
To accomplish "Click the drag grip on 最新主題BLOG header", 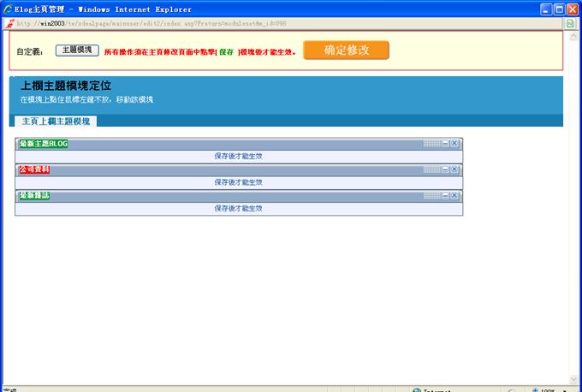I will point(431,144).
